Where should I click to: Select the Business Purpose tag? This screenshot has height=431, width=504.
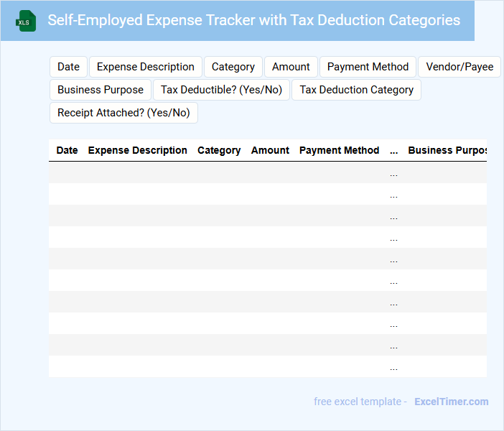click(x=101, y=90)
